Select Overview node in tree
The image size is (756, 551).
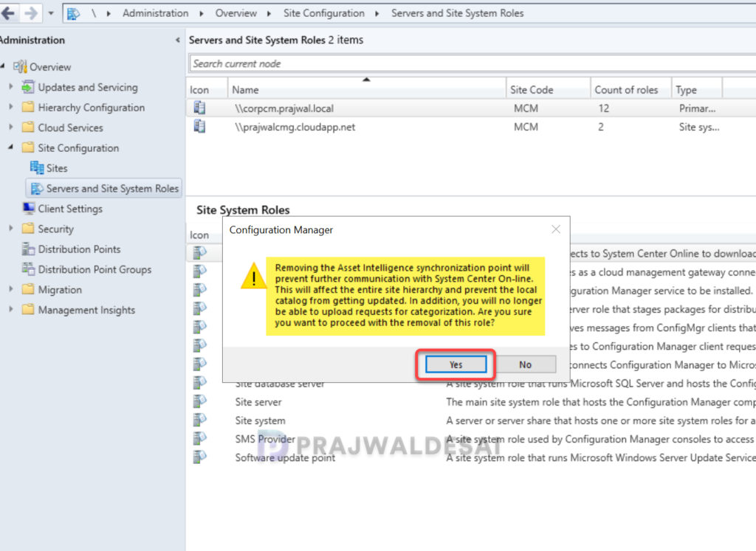click(50, 67)
